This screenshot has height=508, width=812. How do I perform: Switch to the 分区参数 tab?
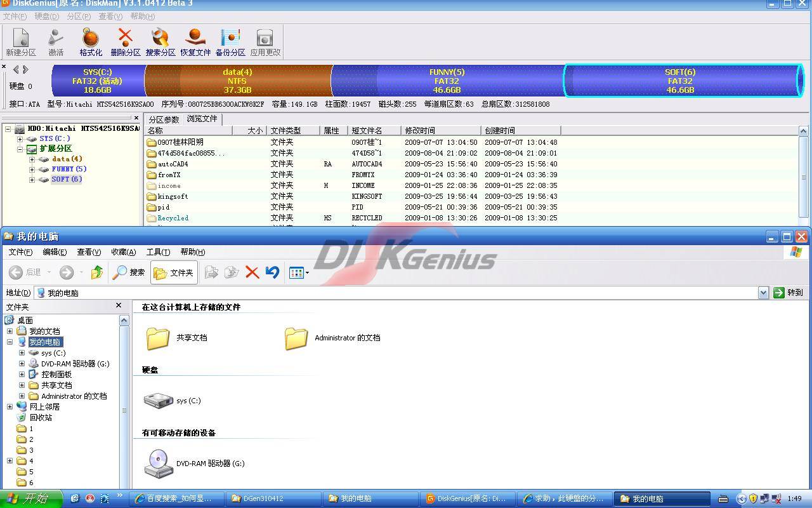pos(164,119)
